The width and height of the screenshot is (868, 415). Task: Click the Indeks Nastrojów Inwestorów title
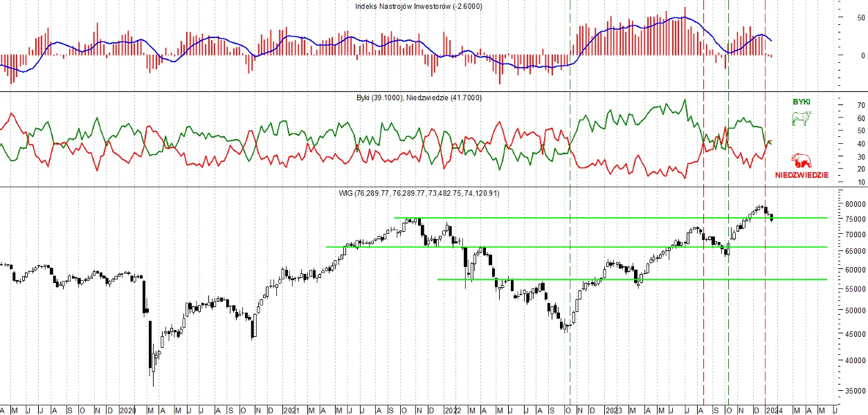coord(419,6)
